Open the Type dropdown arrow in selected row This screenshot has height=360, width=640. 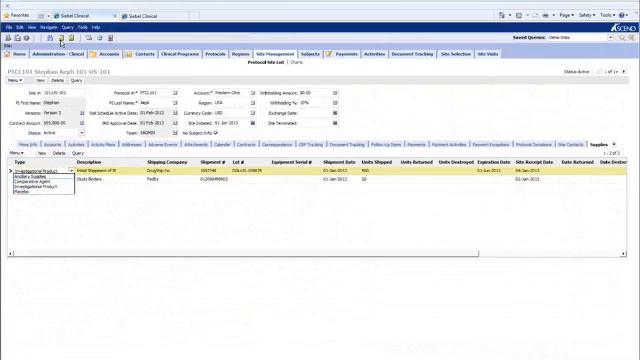tap(71, 171)
